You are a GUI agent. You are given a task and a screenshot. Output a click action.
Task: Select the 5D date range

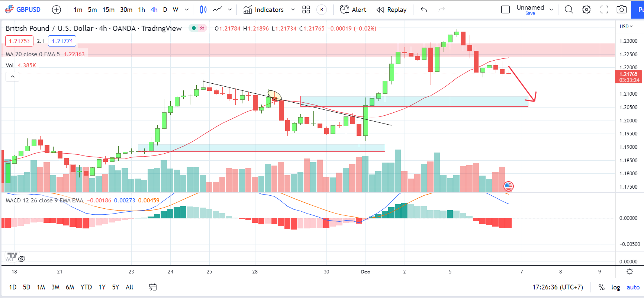pos(26,287)
